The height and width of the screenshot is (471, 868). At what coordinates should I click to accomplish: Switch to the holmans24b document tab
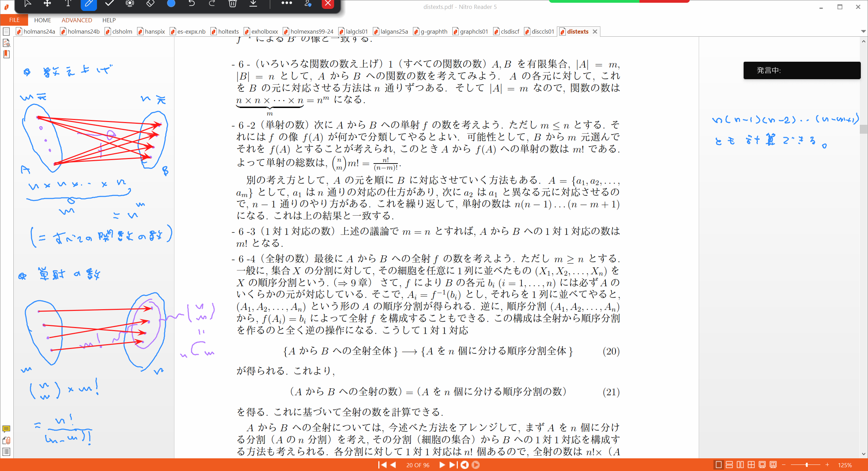pyautogui.click(x=80, y=32)
